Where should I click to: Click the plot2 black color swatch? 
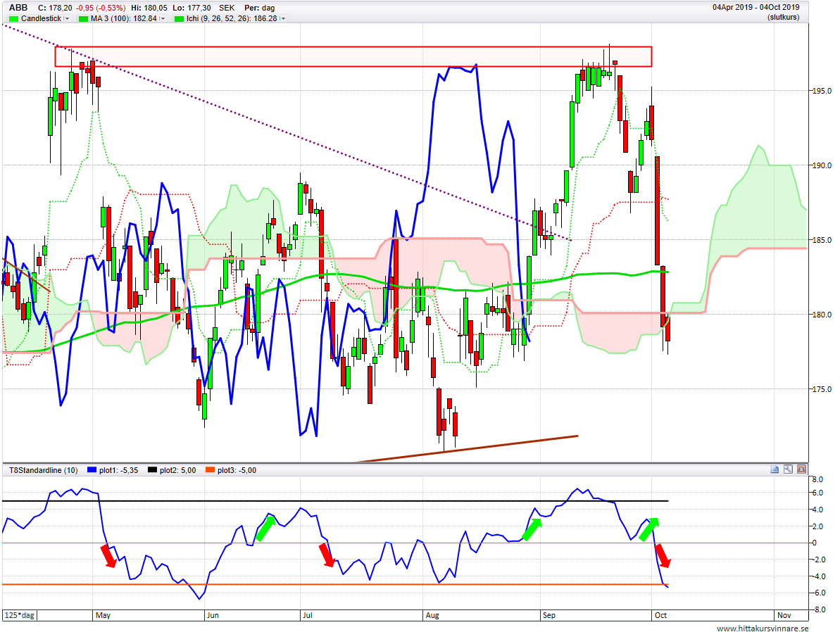152,470
